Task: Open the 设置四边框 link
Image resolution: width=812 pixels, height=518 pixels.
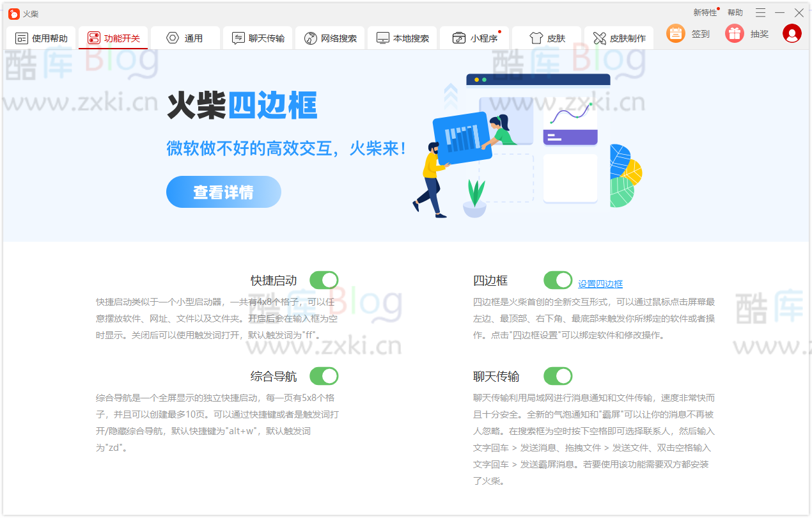Action: (x=602, y=283)
